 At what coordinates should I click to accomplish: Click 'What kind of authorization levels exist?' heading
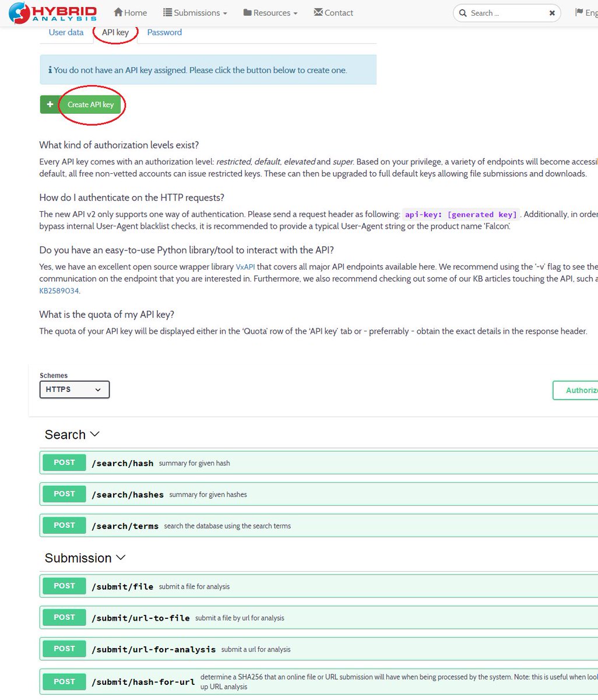tap(119, 145)
